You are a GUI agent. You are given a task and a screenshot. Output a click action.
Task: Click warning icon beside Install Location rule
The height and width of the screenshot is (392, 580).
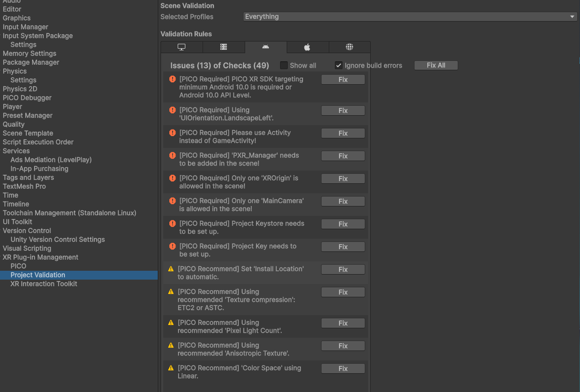[171, 269]
